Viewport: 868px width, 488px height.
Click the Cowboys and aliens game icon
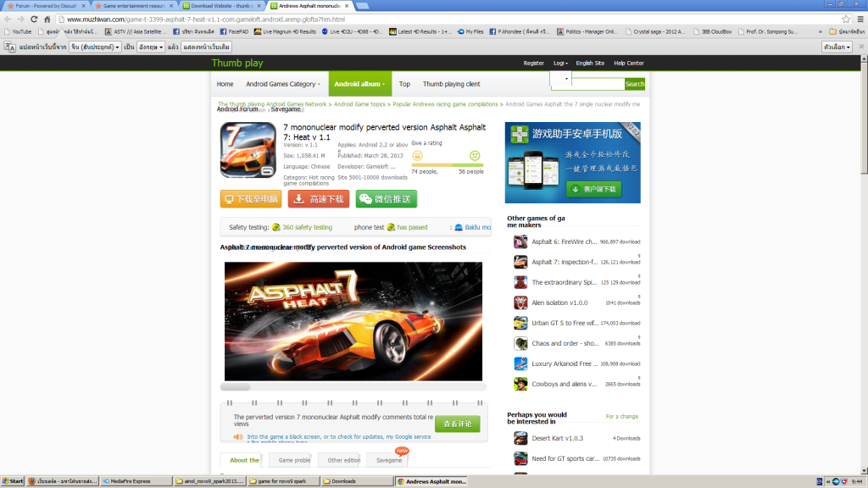pyautogui.click(x=520, y=384)
